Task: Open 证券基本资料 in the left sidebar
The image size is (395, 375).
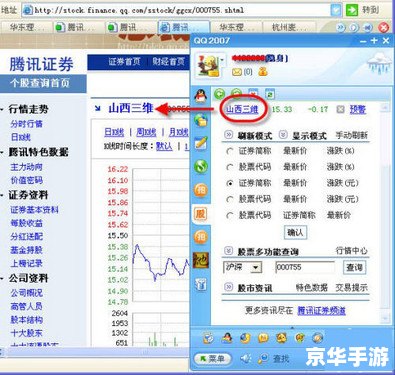Action: coord(34,210)
